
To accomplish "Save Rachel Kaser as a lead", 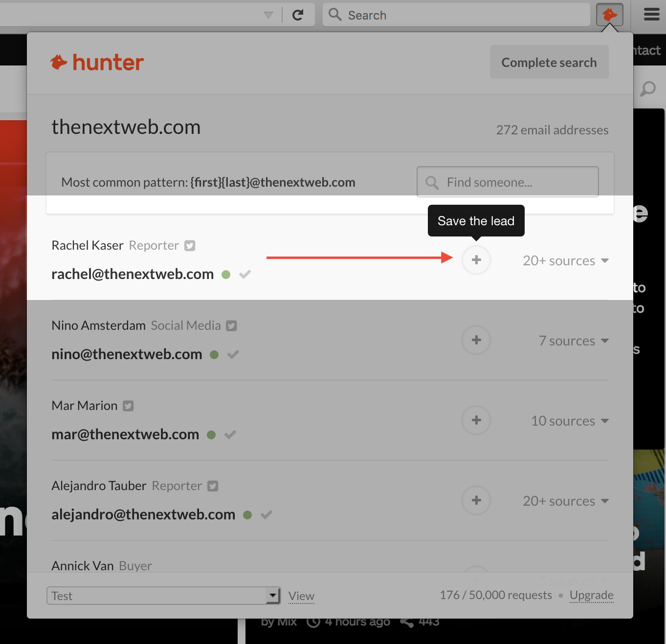I will point(476,260).
